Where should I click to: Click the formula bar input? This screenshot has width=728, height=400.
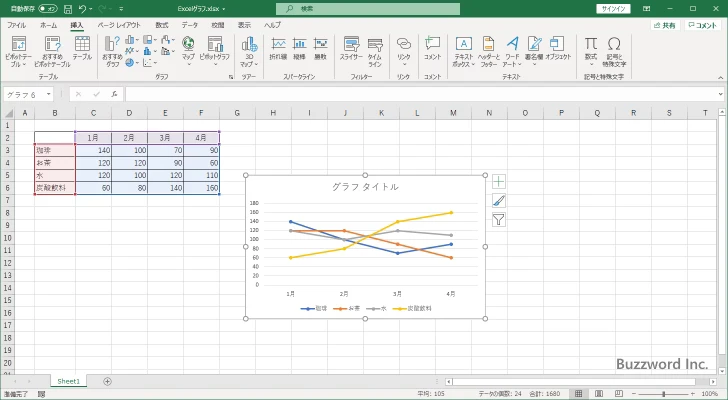[420, 94]
